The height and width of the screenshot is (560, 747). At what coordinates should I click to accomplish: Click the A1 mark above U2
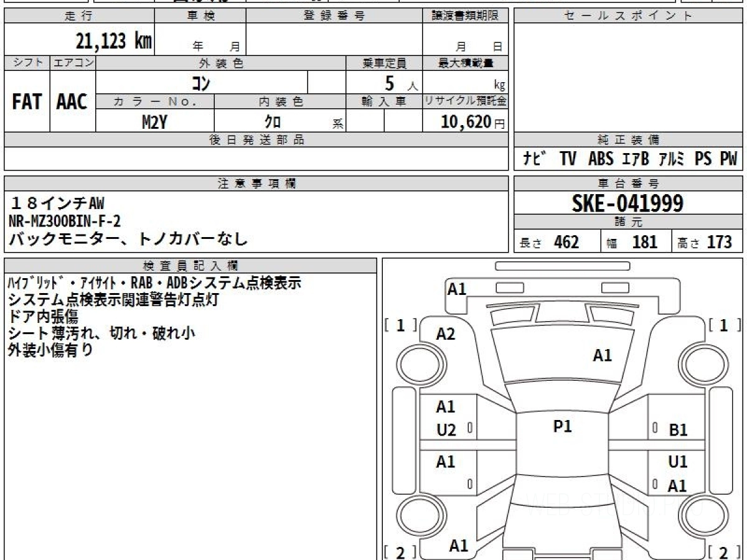tap(446, 407)
